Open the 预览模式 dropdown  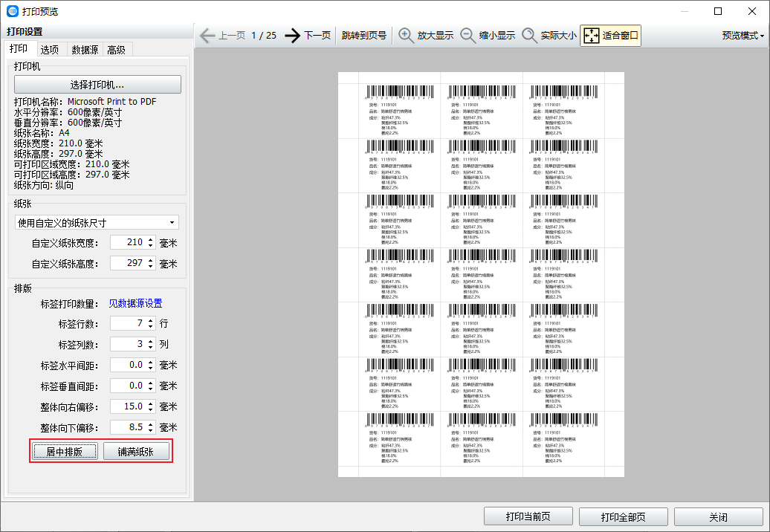pyautogui.click(x=743, y=36)
